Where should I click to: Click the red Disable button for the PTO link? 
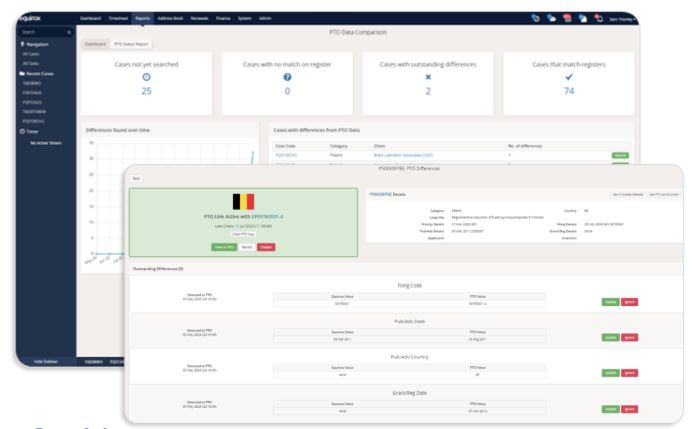(x=265, y=246)
